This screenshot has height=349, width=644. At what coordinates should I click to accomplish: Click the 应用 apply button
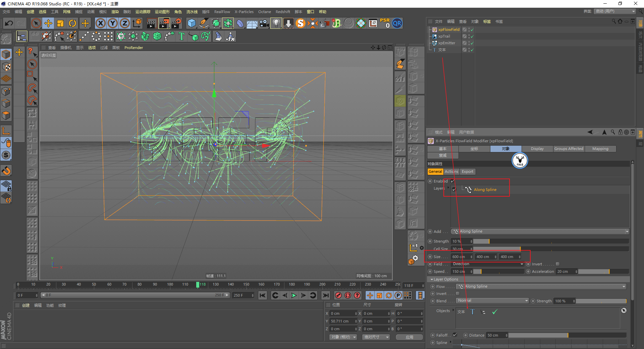[409, 337]
